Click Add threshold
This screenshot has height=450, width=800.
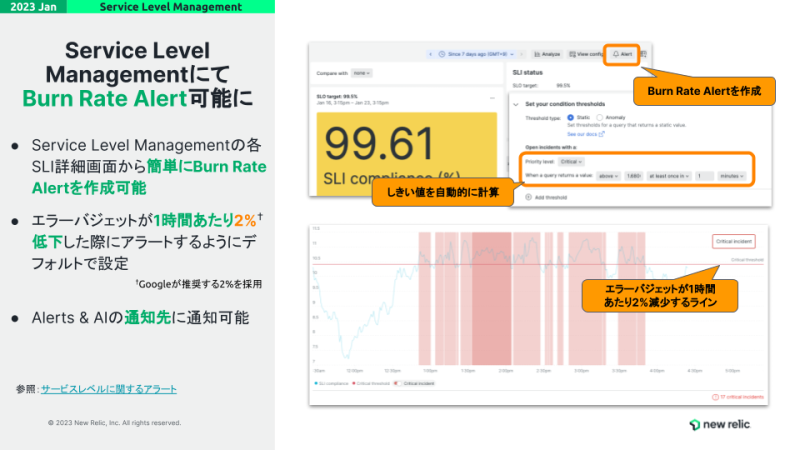pos(546,197)
